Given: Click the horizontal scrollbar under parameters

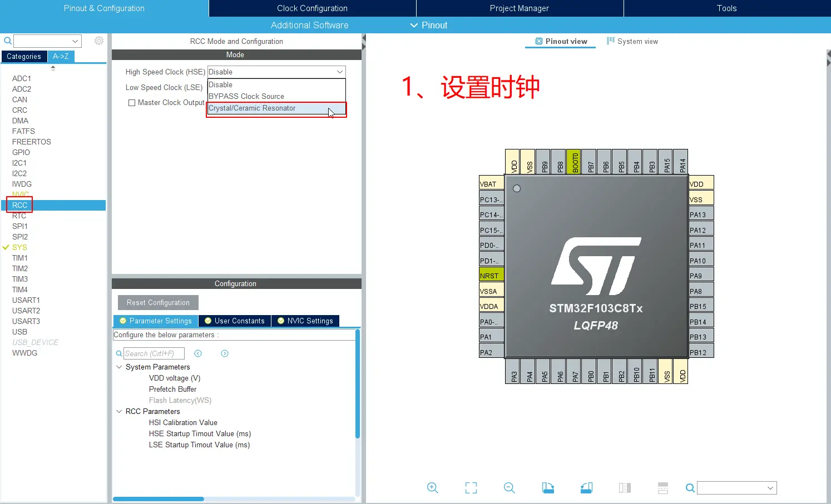Looking at the screenshot, I should (159, 499).
